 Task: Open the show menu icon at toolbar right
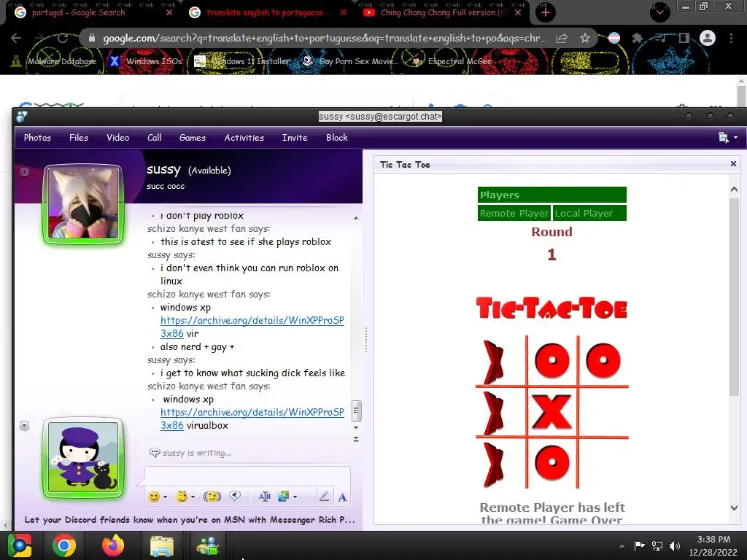pyautogui.click(x=724, y=138)
